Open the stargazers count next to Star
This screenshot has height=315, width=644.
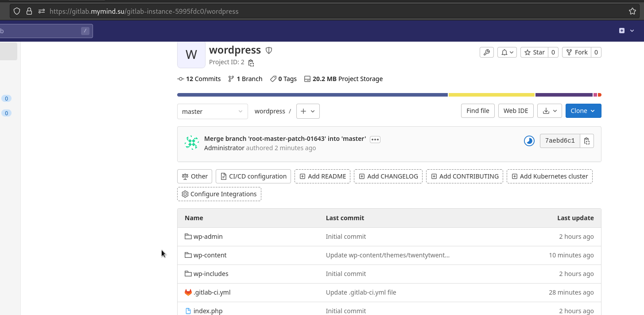coord(553,52)
